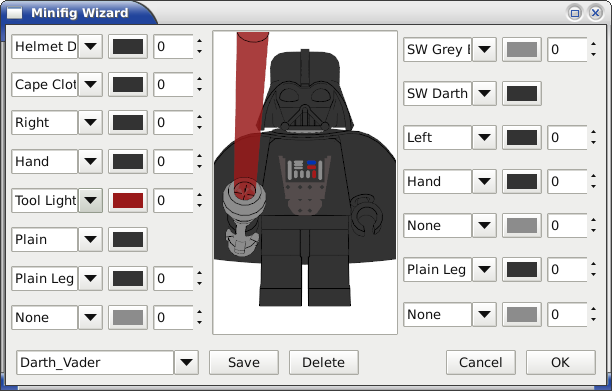Viewport: 612px width, 391px height.
Task: Increase the Helmet rotation value
Action: click(199, 41)
